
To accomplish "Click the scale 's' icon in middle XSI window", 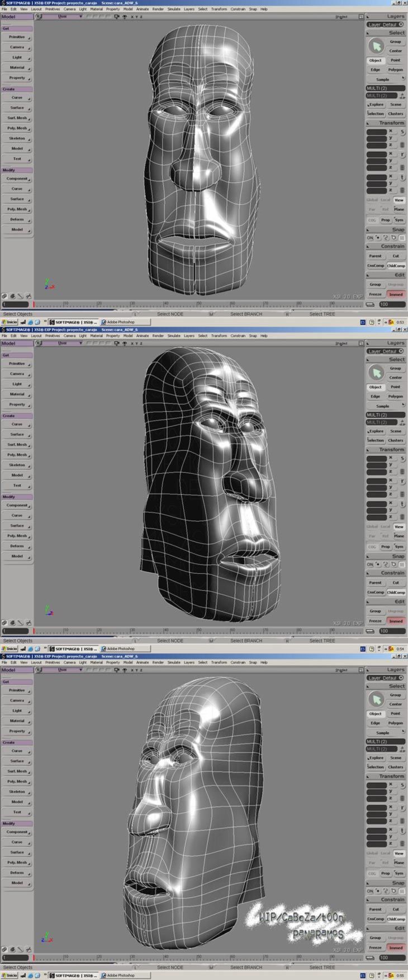I will point(402,459).
